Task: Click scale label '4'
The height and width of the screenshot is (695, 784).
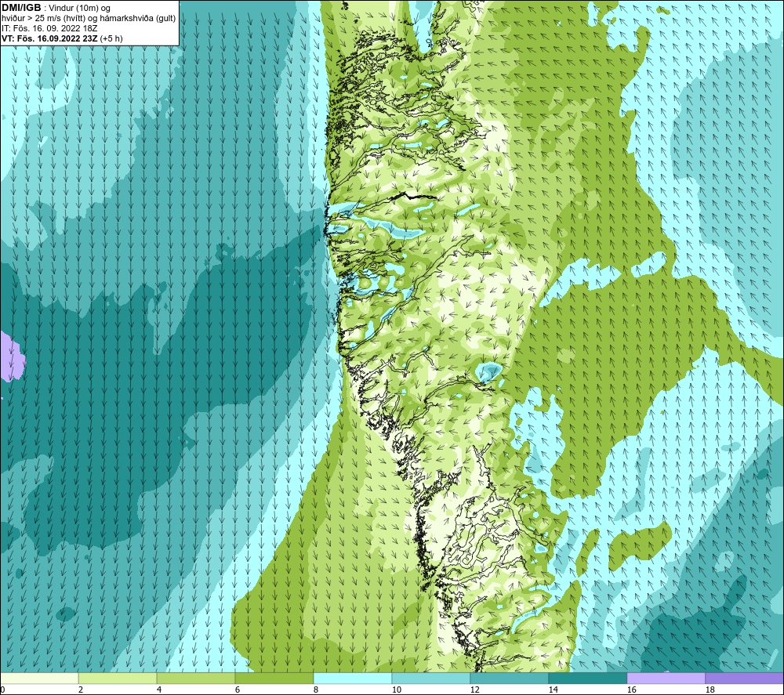Action: [x=159, y=690]
